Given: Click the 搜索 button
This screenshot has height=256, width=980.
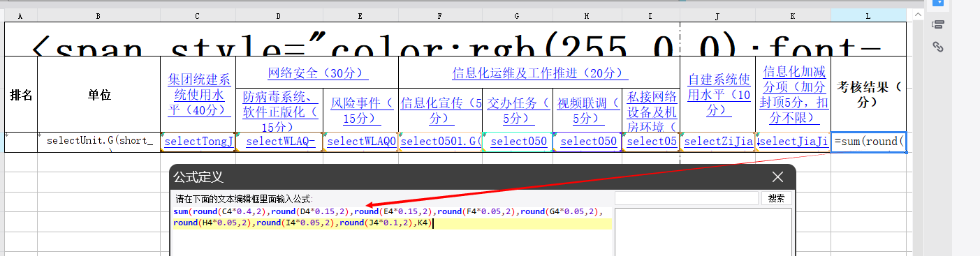Looking at the screenshot, I should click(x=776, y=198).
